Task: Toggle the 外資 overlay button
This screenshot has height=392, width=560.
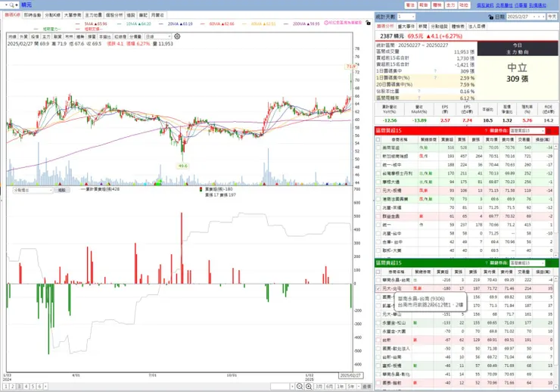Action: 23,37
